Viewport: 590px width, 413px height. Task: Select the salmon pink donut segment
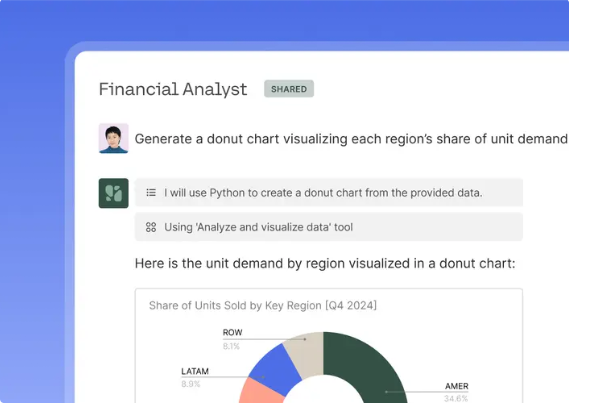click(258, 393)
